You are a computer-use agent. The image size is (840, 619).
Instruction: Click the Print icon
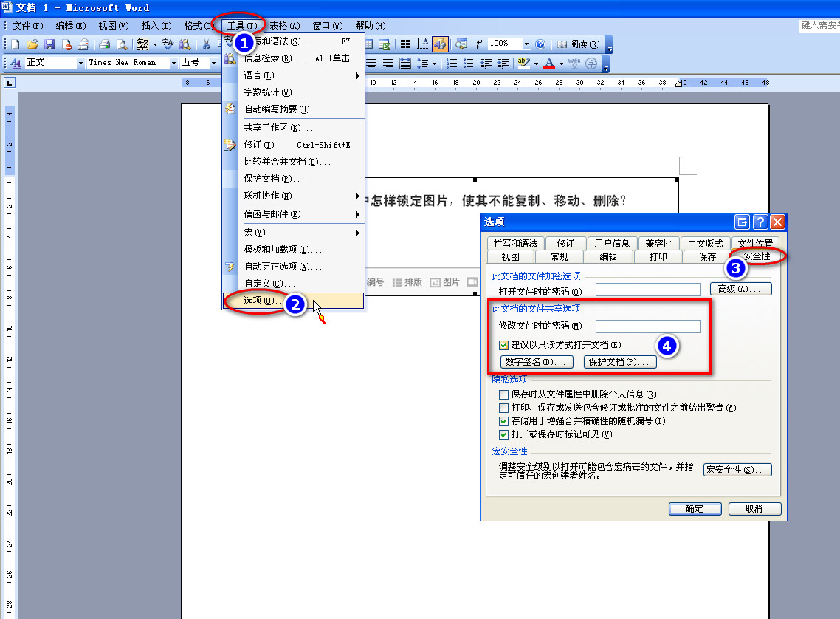click(x=105, y=44)
